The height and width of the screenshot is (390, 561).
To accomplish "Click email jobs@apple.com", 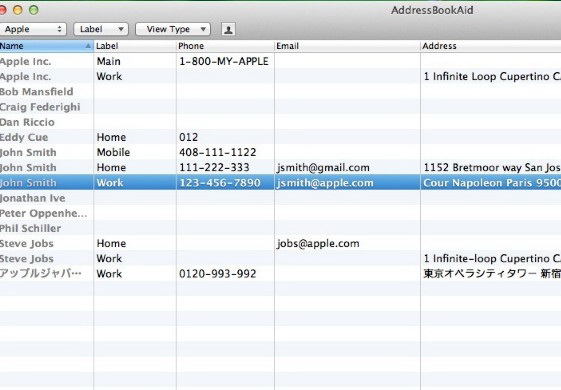I will (x=318, y=244).
